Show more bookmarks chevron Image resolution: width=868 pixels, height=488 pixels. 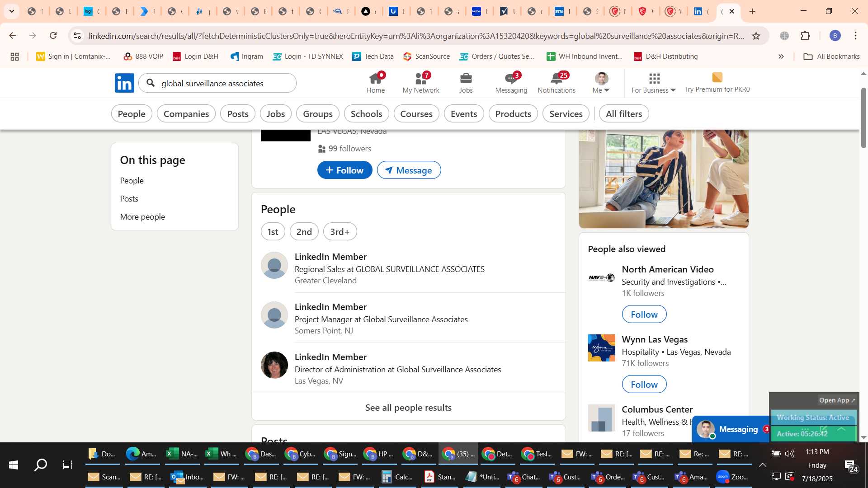click(x=781, y=56)
